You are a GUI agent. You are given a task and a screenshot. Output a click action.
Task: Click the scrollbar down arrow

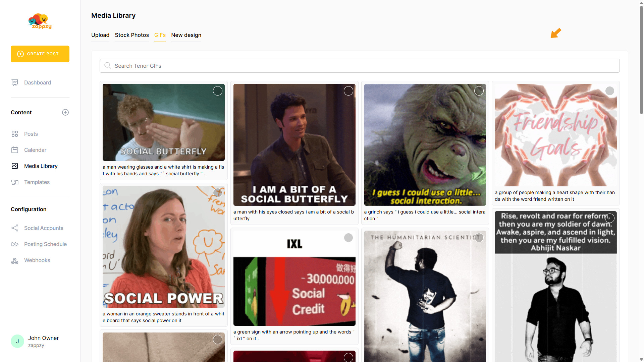tap(641, 359)
